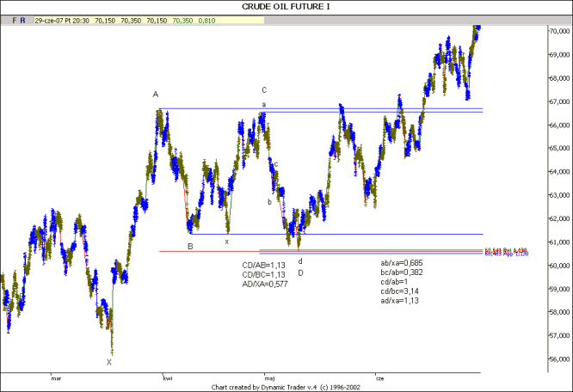Click the kwi month label on time axis

click(168, 377)
